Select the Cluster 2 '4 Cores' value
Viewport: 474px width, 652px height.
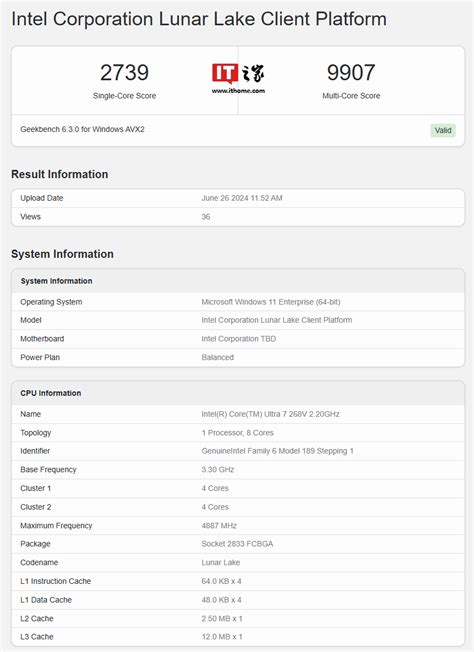pos(215,507)
